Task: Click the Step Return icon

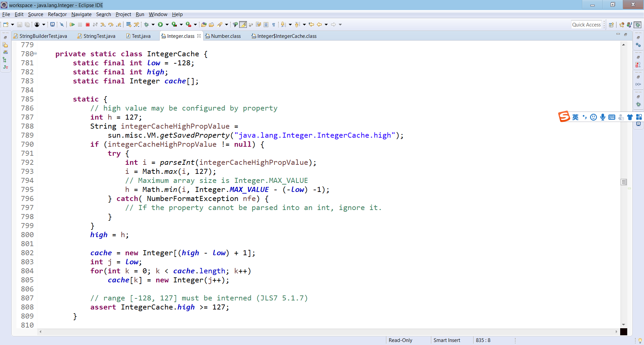Action: [119, 24]
